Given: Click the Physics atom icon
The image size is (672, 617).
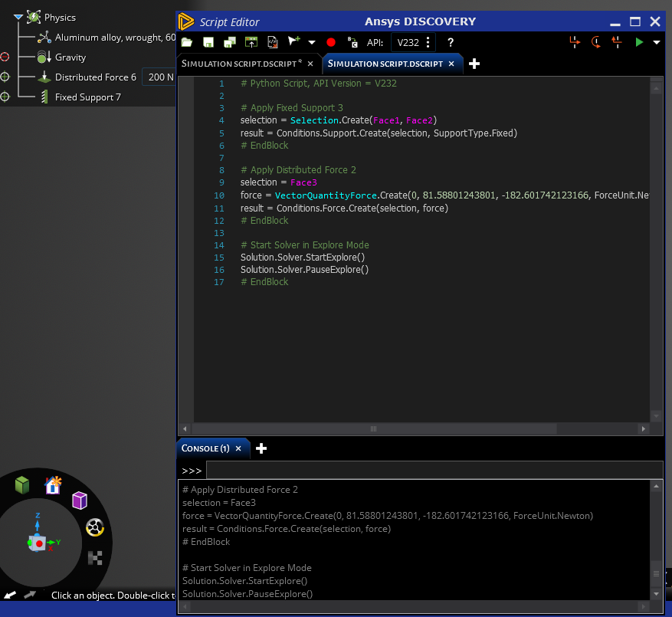Looking at the screenshot, I should coord(34,17).
